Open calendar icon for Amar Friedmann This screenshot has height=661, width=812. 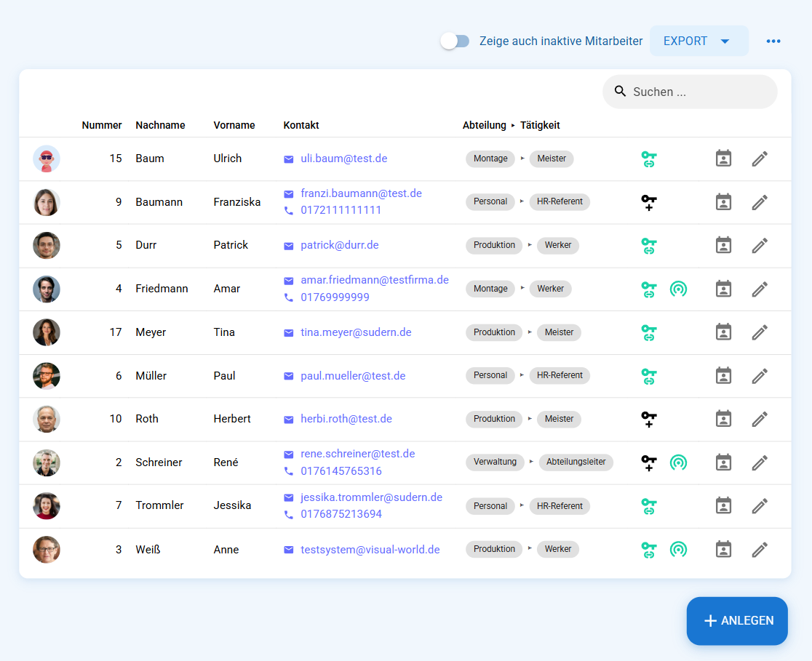[723, 289]
